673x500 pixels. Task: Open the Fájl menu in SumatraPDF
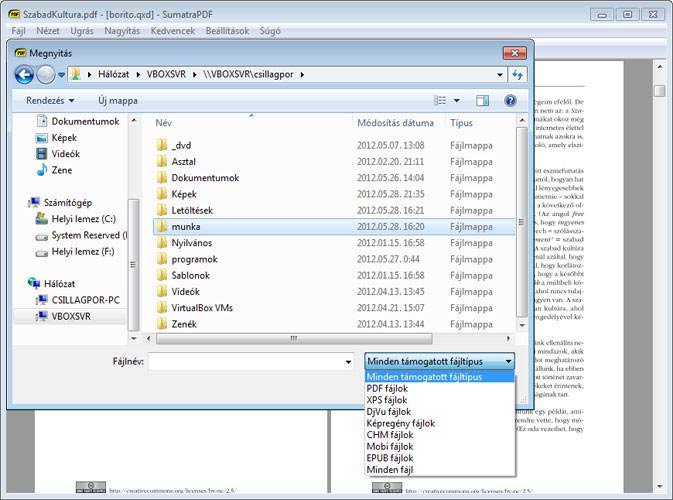pyautogui.click(x=18, y=31)
